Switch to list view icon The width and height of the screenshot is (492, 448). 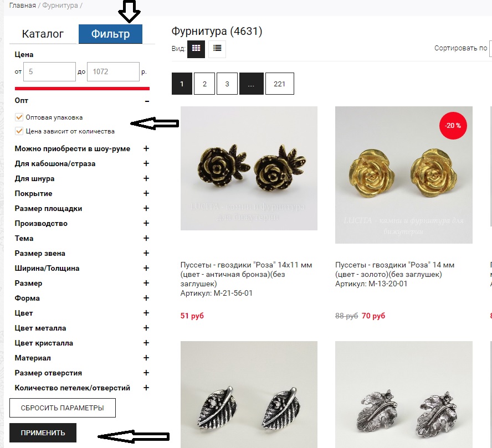coord(217,49)
